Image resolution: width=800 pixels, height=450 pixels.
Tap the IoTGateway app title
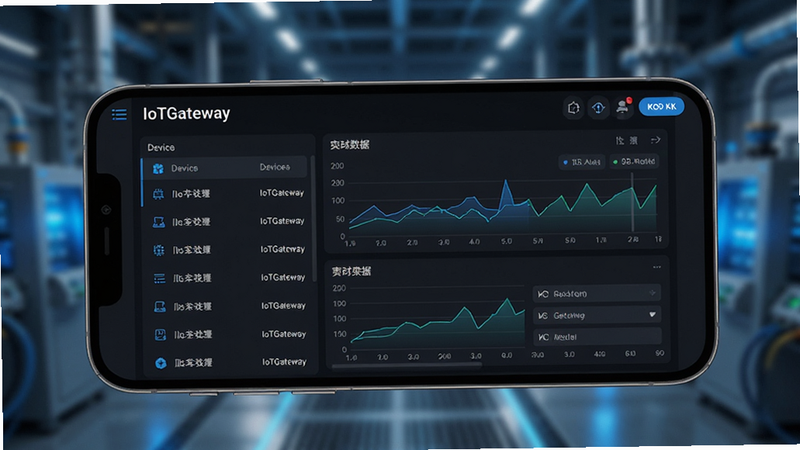point(186,113)
